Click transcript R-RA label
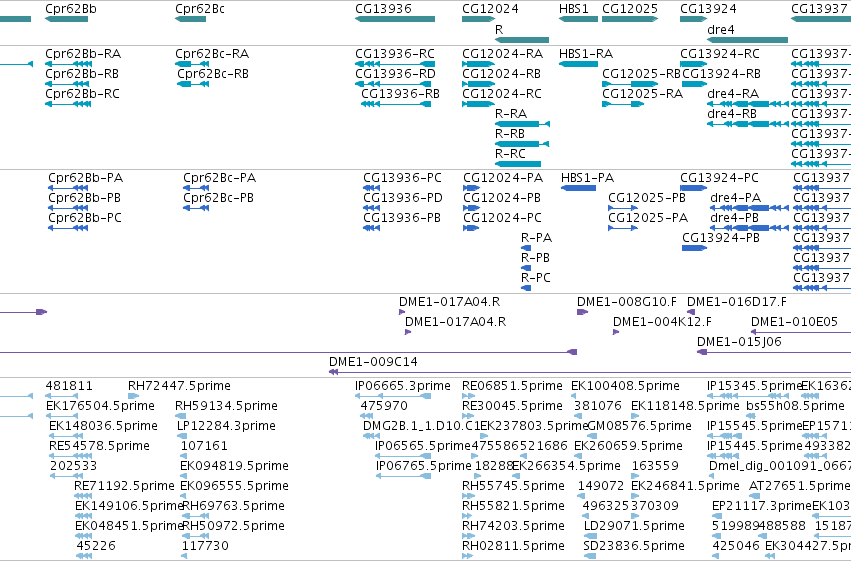 pos(511,114)
